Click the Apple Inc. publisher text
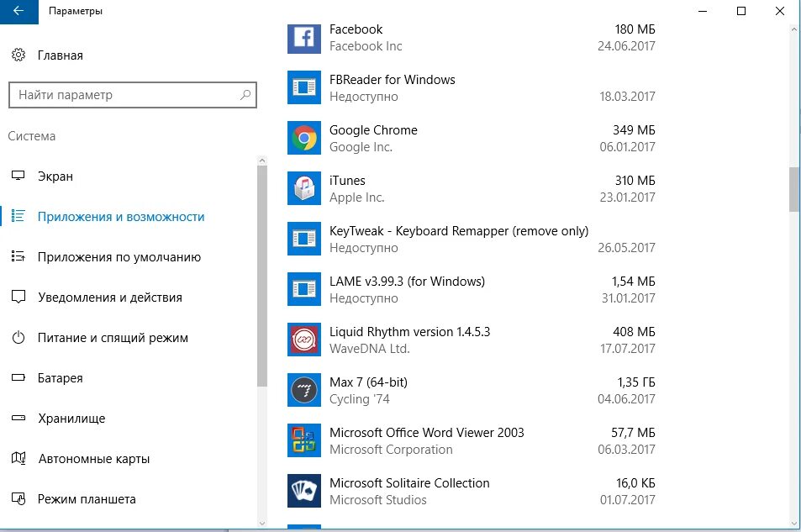 tap(356, 198)
